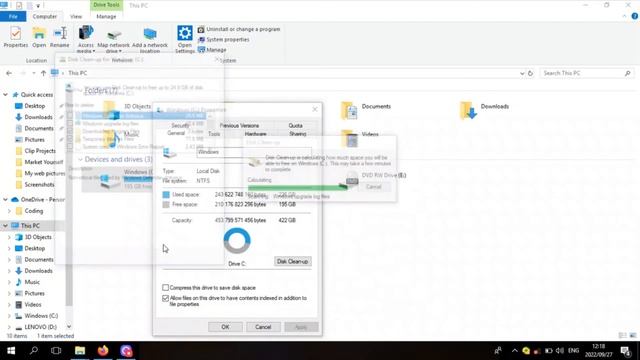640x360 pixels.
Task: Switch to the Computer ribbon tab
Action: point(45,16)
